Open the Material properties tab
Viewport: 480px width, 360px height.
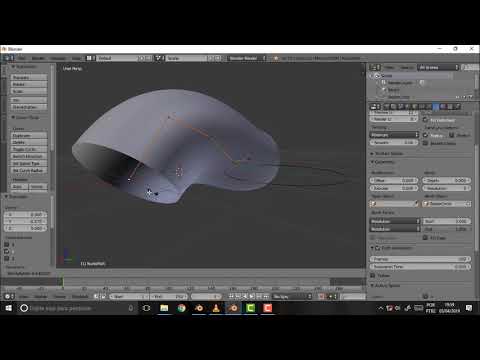(443, 107)
